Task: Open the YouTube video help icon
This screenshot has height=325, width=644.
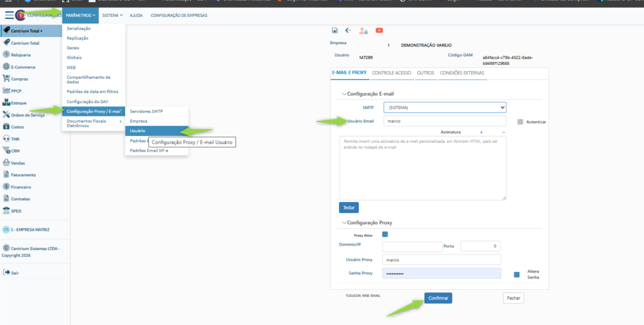Action: (379, 30)
